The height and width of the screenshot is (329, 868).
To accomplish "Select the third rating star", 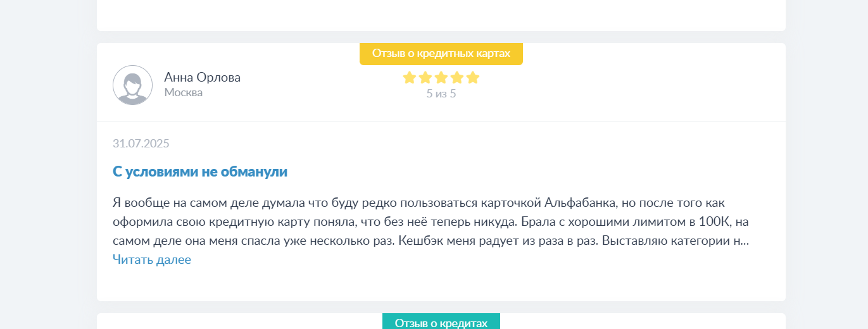I will [441, 78].
